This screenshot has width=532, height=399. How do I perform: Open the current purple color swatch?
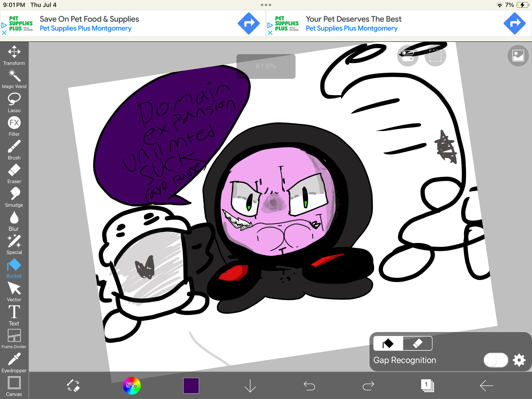click(x=191, y=385)
